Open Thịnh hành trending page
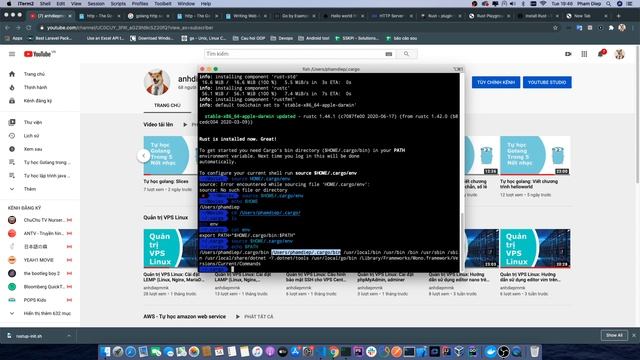640x360 pixels. [x=36, y=87]
